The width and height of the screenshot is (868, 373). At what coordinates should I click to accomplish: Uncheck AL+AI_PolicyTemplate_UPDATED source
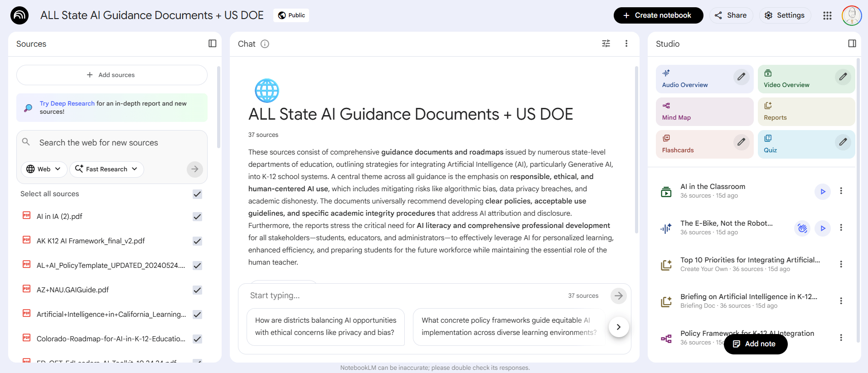point(197,266)
